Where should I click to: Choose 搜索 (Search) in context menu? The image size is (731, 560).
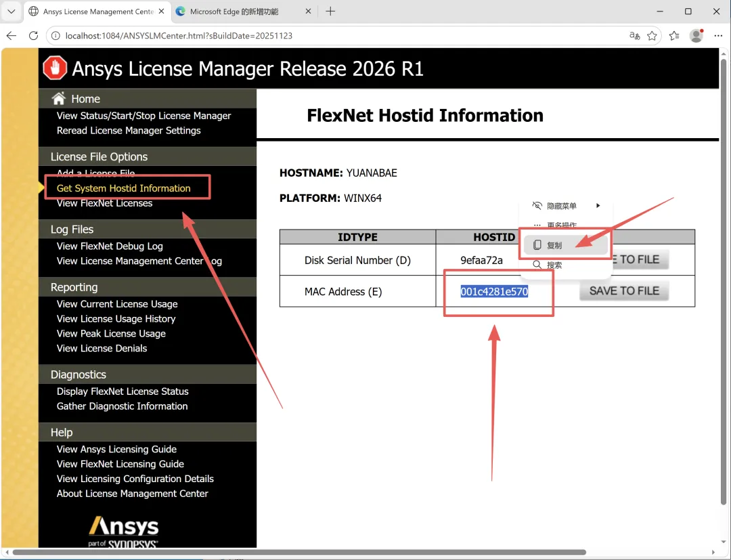[565, 265]
